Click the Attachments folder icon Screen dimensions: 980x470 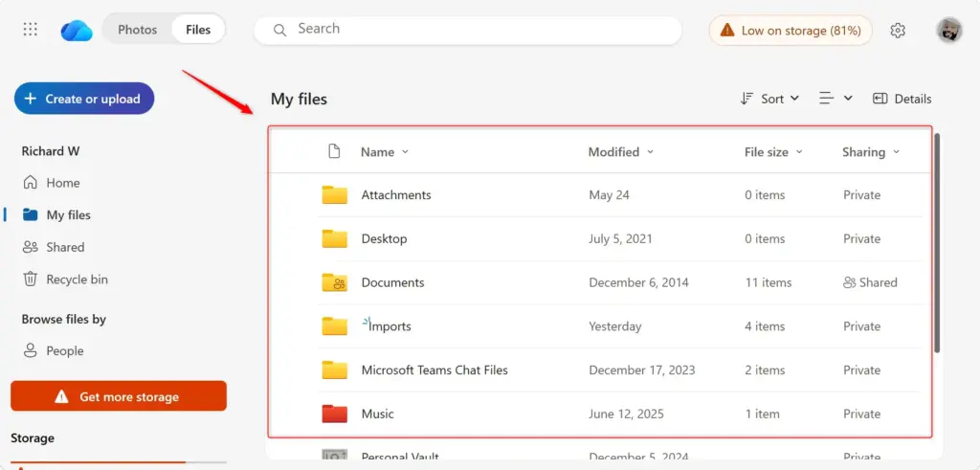click(x=334, y=195)
